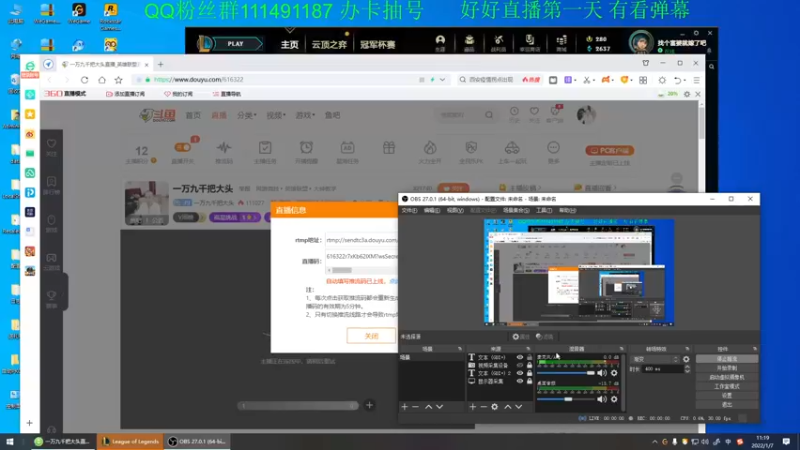The height and width of the screenshot is (450, 800).
Task: Open a new browser tab
Action: click(x=161, y=64)
